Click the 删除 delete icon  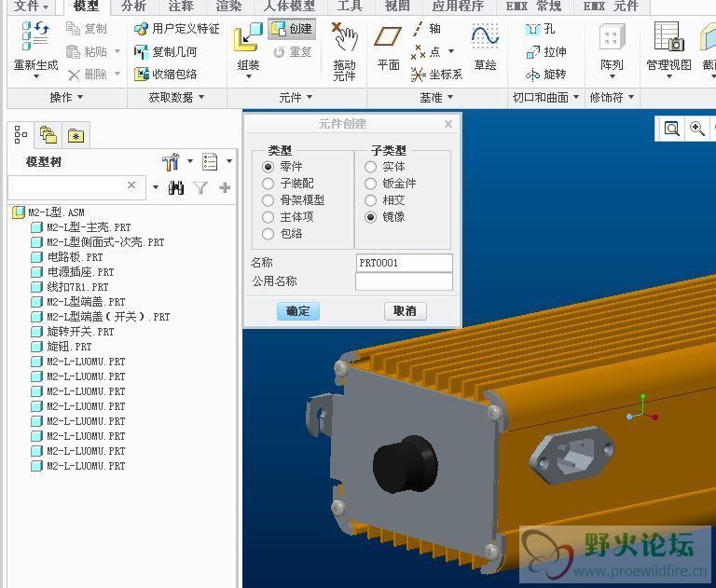pyautogui.click(x=74, y=75)
